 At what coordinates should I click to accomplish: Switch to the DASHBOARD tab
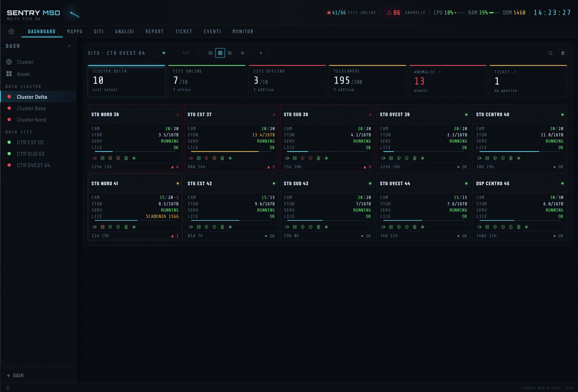click(x=42, y=32)
